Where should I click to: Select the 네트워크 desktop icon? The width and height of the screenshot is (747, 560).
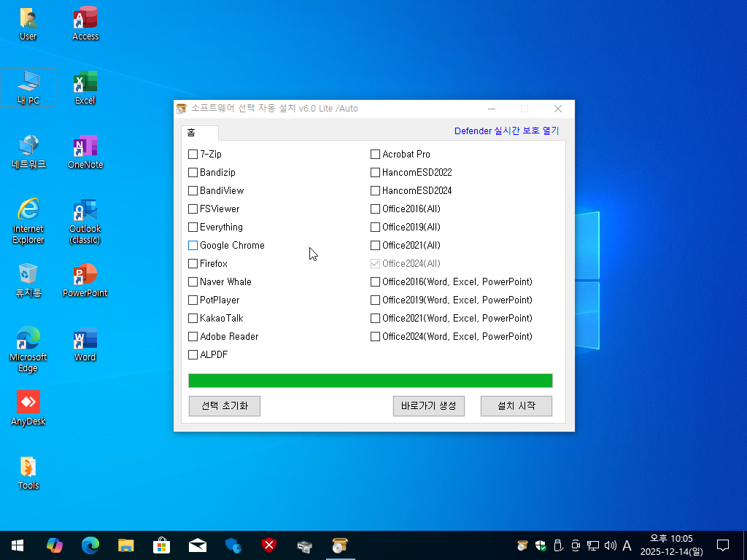tap(28, 152)
